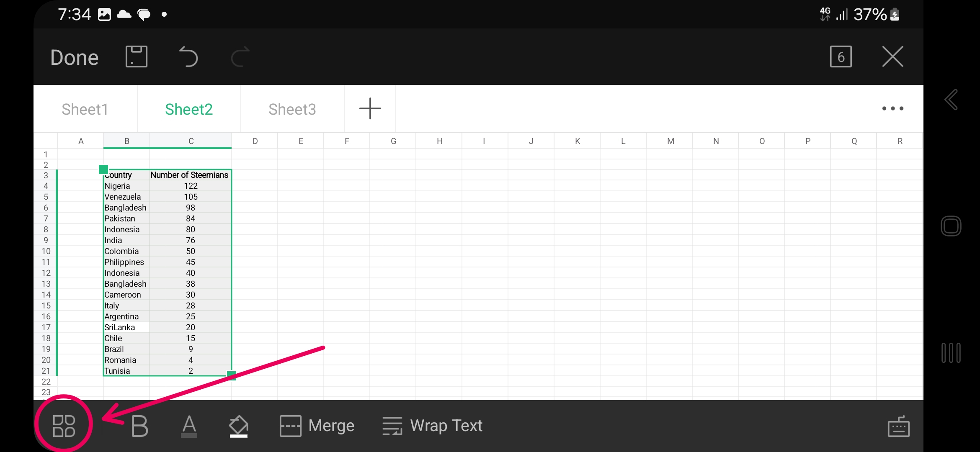Toggle Merge cells option
Screen dimensions: 980x452
(x=317, y=426)
